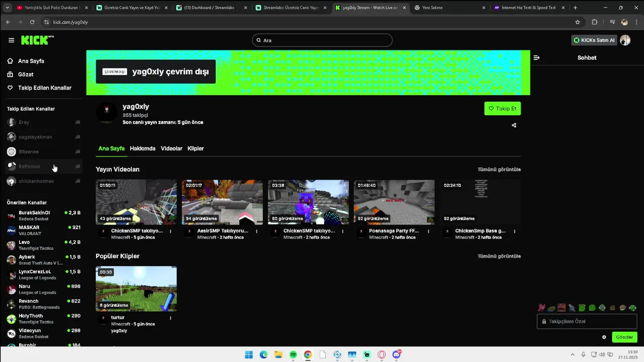Open Eray followed channel
Screen dimensions: 644x362
(44, 122)
